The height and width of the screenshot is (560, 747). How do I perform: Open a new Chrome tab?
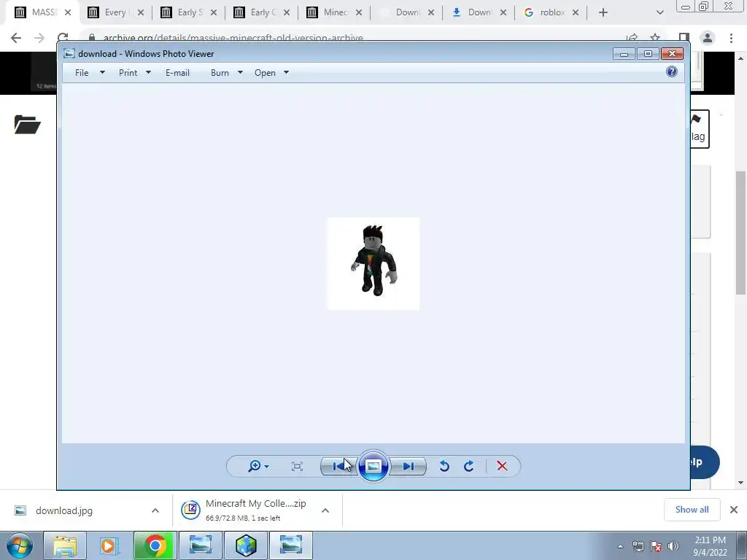[x=603, y=12]
